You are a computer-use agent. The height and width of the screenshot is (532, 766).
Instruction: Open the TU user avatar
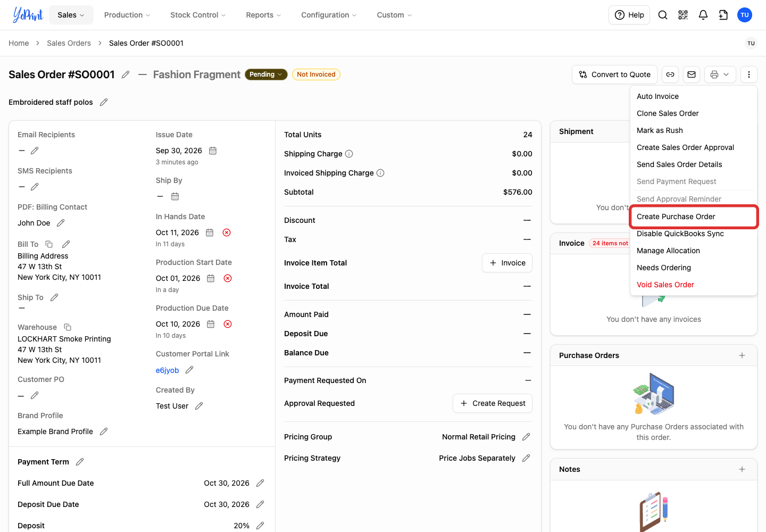tap(745, 15)
